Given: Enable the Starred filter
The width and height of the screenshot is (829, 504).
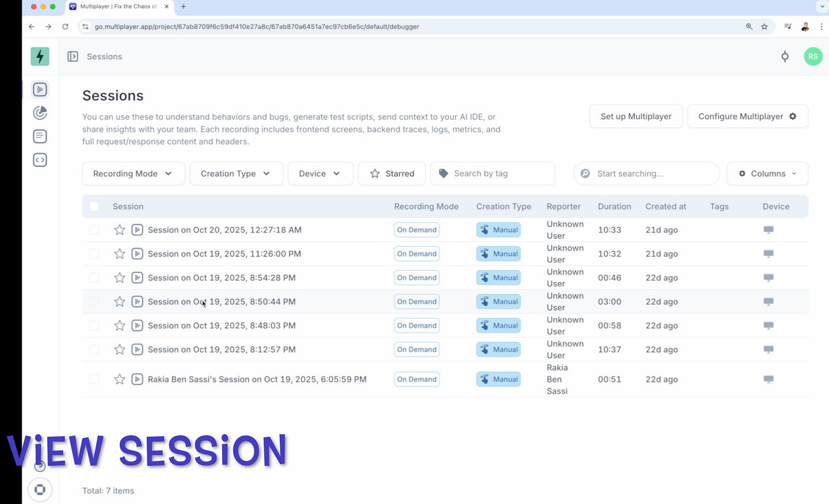Looking at the screenshot, I should 391,173.
